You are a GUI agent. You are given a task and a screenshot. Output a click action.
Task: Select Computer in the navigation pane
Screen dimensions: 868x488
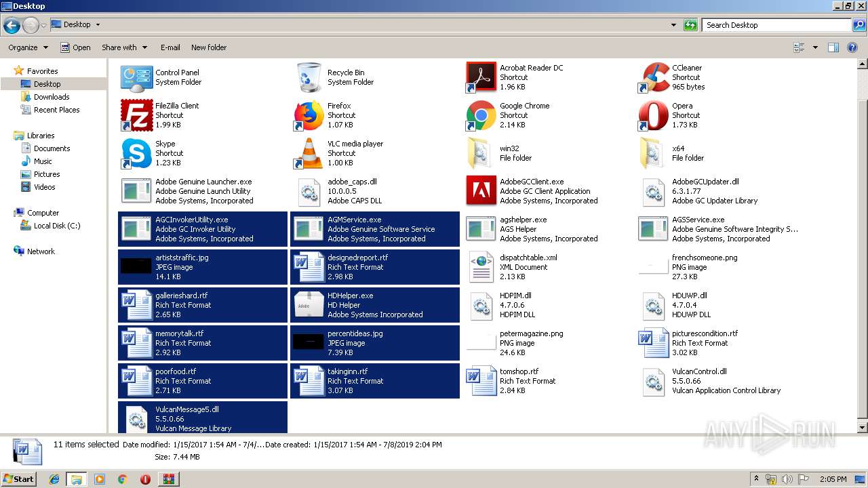pyautogui.click(x=43, y=213)
